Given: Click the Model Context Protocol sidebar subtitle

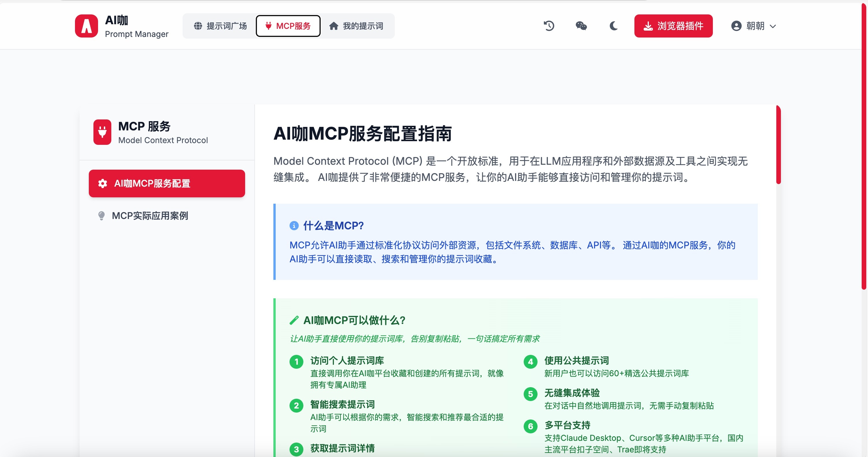Looking at the screenshot, I should point(163,140).
